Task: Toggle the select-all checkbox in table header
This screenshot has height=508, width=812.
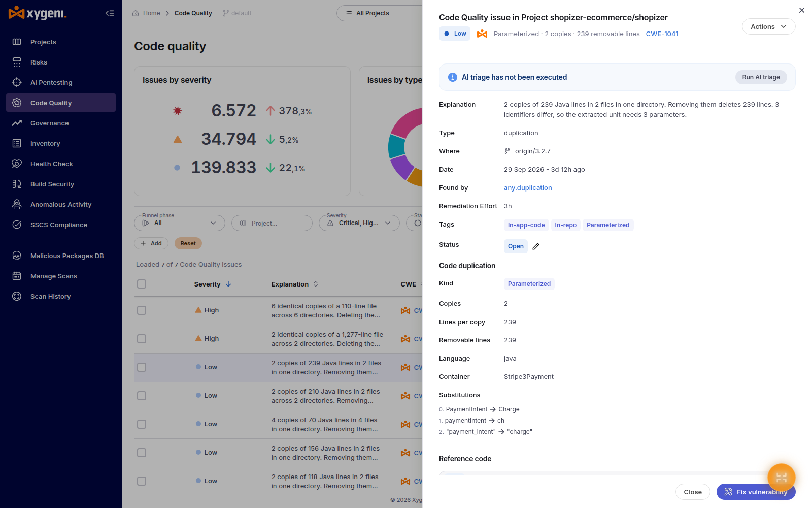Action: tap(142, 284)
